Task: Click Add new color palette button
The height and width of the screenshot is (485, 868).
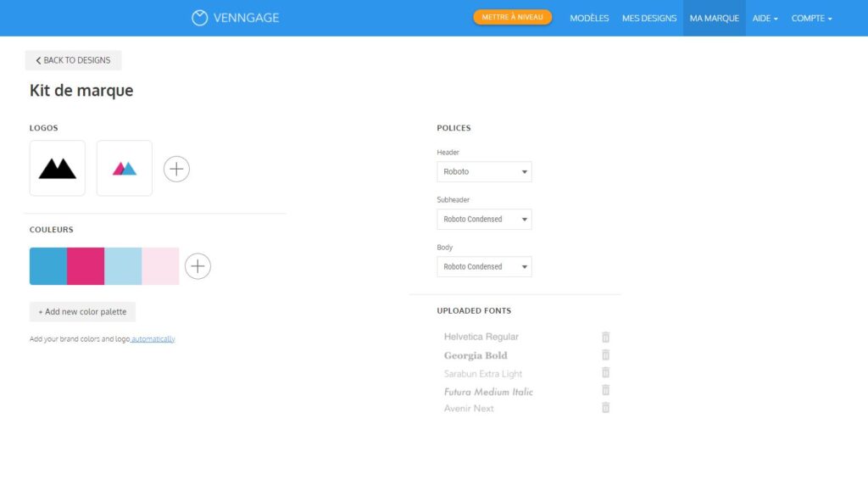Action: click(82, 312)
